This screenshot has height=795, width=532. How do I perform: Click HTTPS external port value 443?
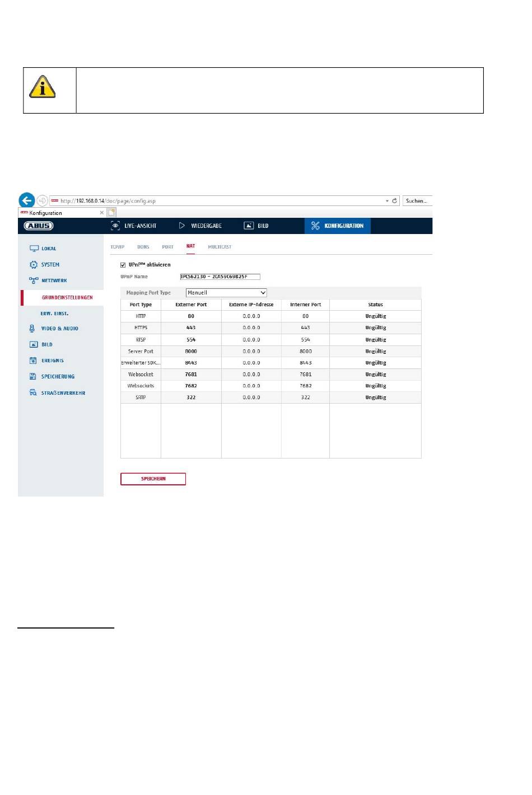click(x=191, y=328)
